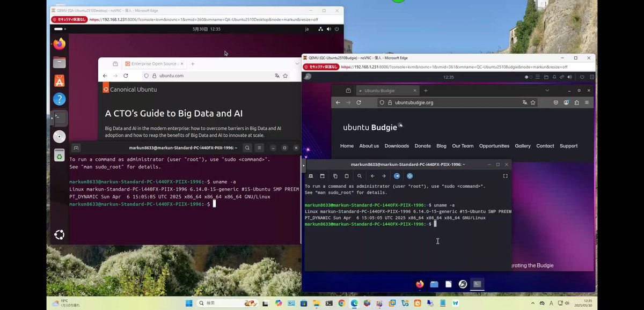
Task: Open Firefox application menu in Budgie browser
Action: click(x=588, y=102)
